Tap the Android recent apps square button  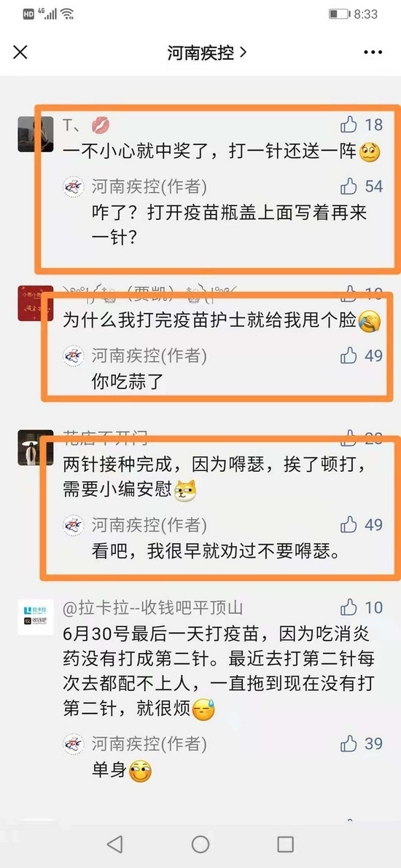tap(285, 844)
